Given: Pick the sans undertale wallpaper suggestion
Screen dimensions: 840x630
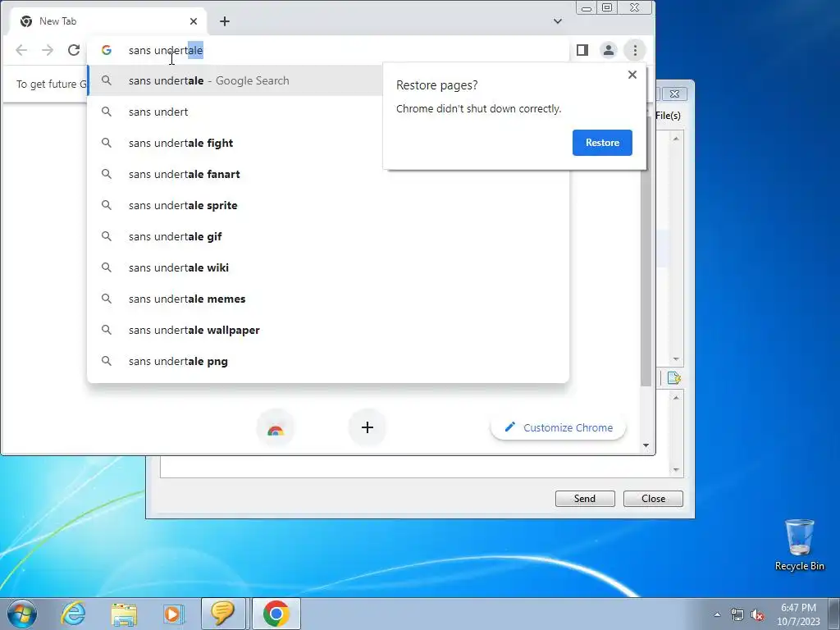Looking at the screenshot, I should (328, 330).
